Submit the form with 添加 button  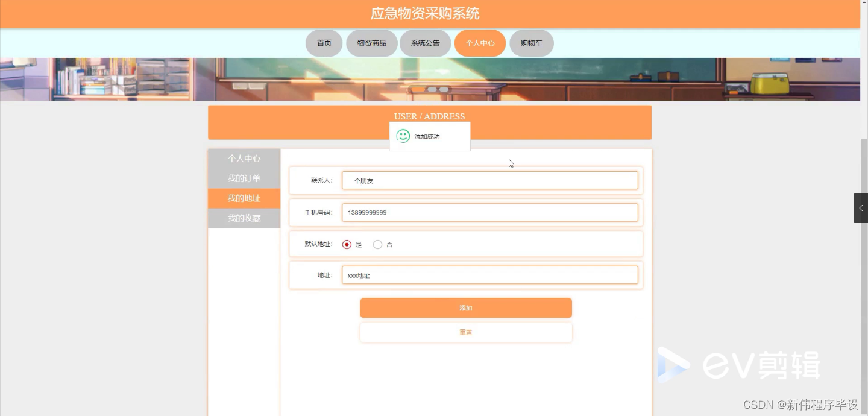[x=465, y=307]
